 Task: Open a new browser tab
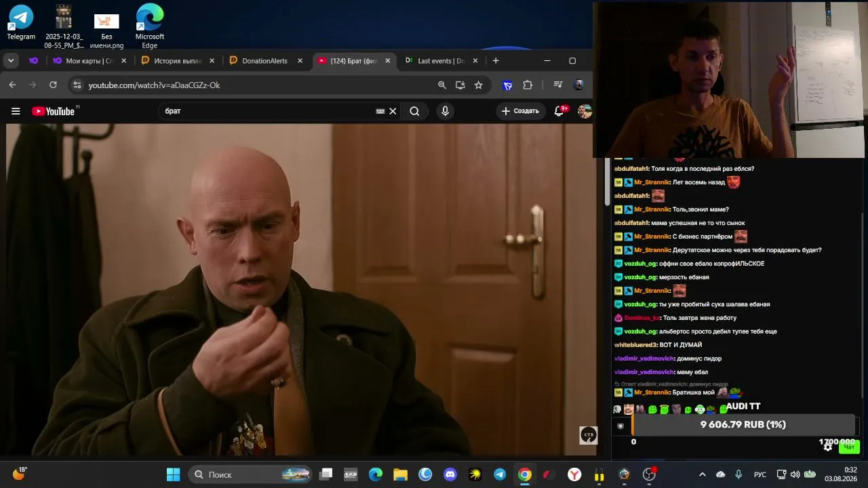496,60
